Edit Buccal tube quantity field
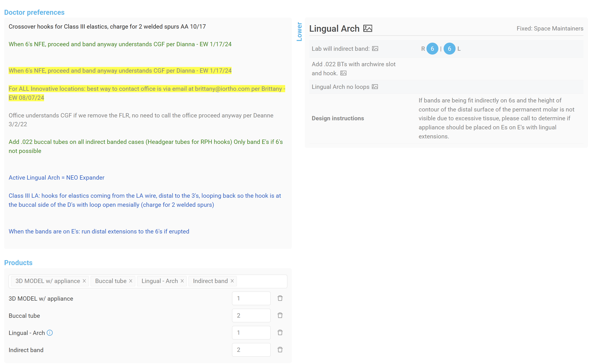 (x=251, y=315)
